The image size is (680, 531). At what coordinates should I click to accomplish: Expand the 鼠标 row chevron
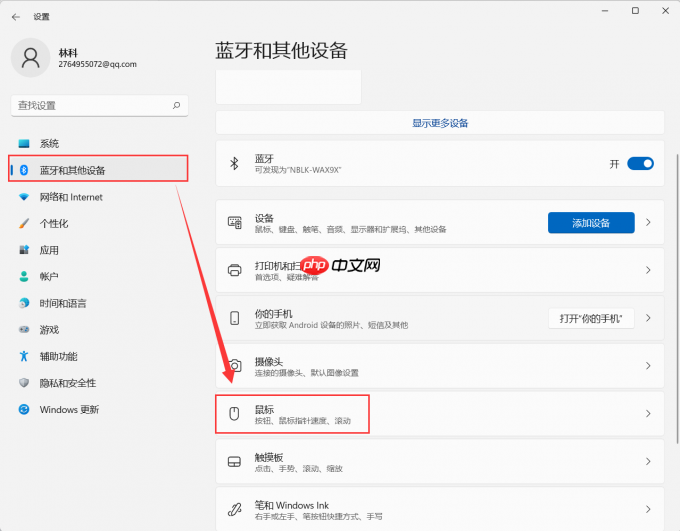click(648, 413)
